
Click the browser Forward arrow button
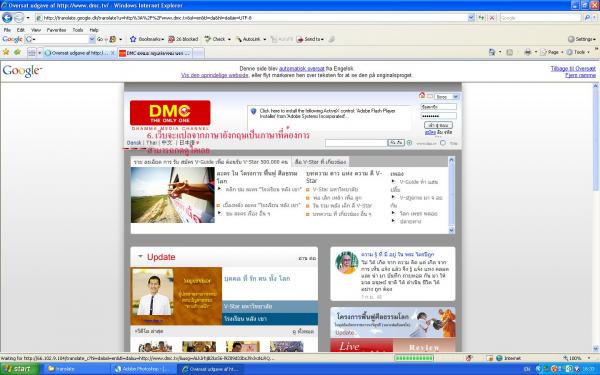pos(19,18)
